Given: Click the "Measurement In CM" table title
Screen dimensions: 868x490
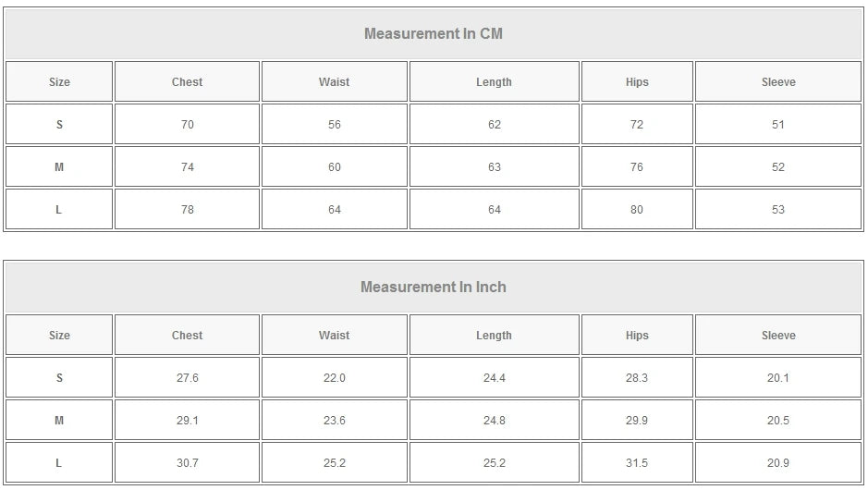Looking at the screenshot, I should coord(434,34).
